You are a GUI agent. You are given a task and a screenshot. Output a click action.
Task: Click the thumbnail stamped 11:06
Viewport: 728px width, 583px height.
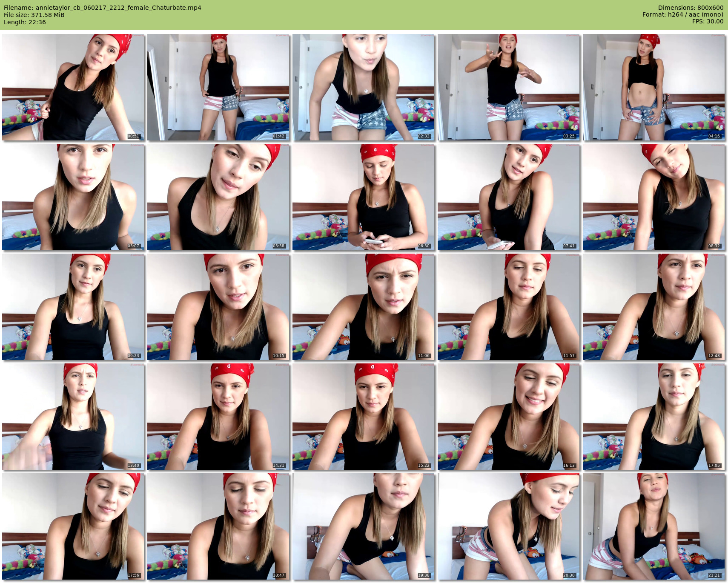(364, 307)
